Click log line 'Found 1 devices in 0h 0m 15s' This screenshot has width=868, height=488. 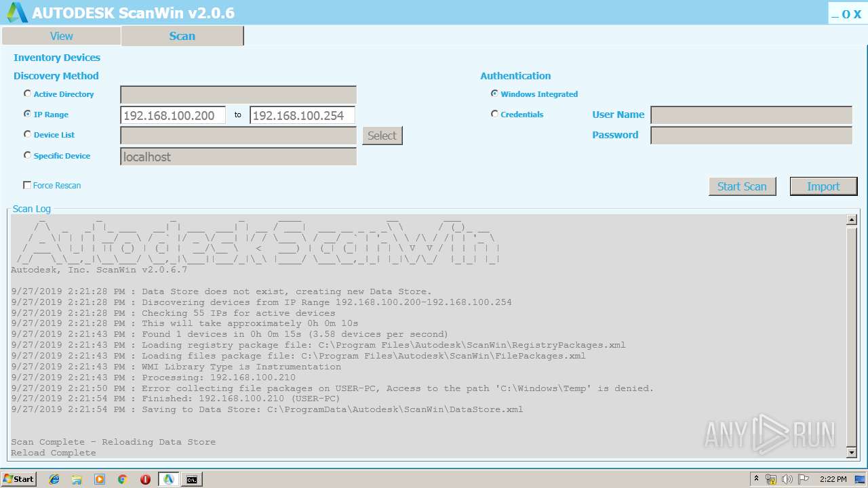[230, 334]
